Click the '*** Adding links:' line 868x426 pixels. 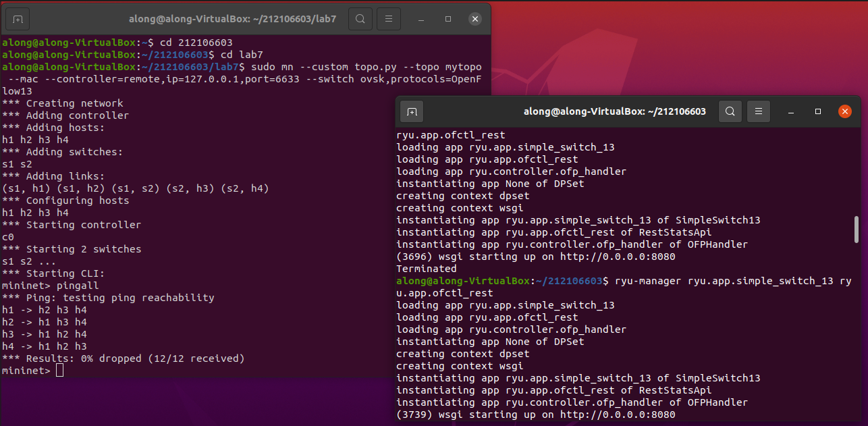pyautogui.click(x=53, y=176)
